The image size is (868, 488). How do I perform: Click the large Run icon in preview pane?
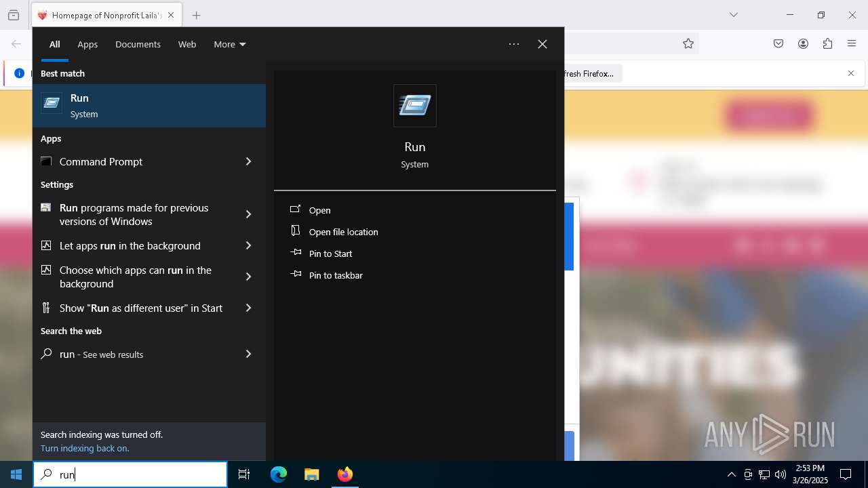point(415,106)
